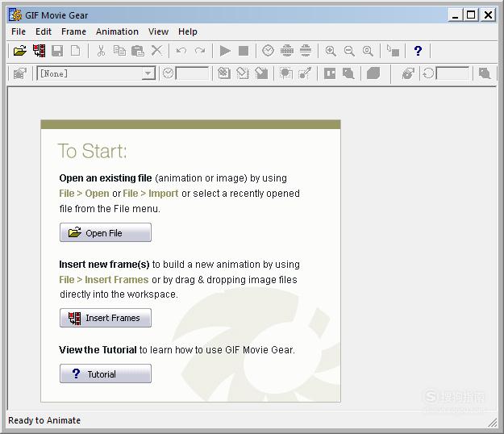Click the Zoom out magnifier icon
Viewport: 504px width, 434px height.
(349, 51)
